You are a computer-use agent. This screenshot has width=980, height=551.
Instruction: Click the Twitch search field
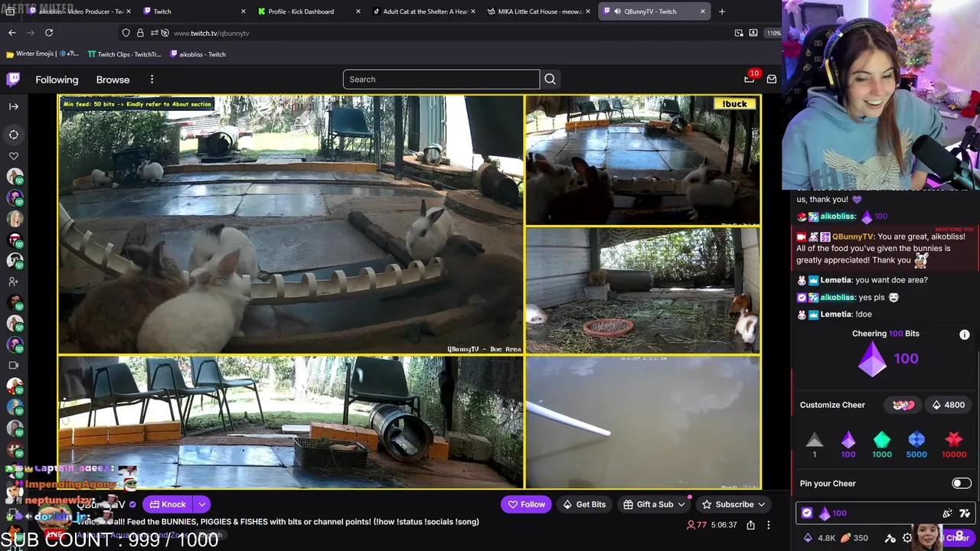coord(441,79)
